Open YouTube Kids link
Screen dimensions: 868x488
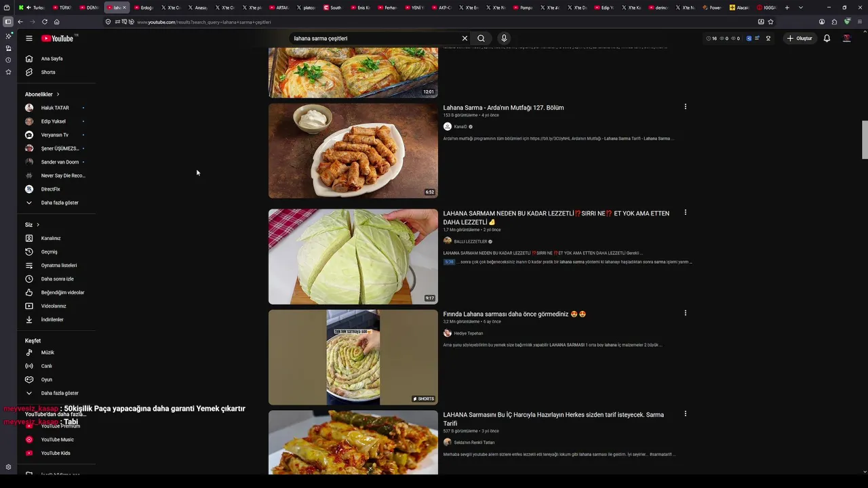pos(56,453)
